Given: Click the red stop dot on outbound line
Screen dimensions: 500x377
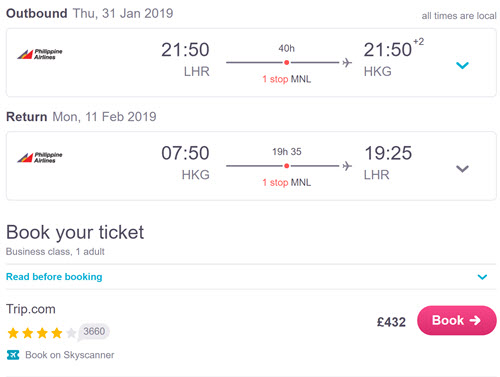Looking at the screenshot, I should tap(286, 62).
